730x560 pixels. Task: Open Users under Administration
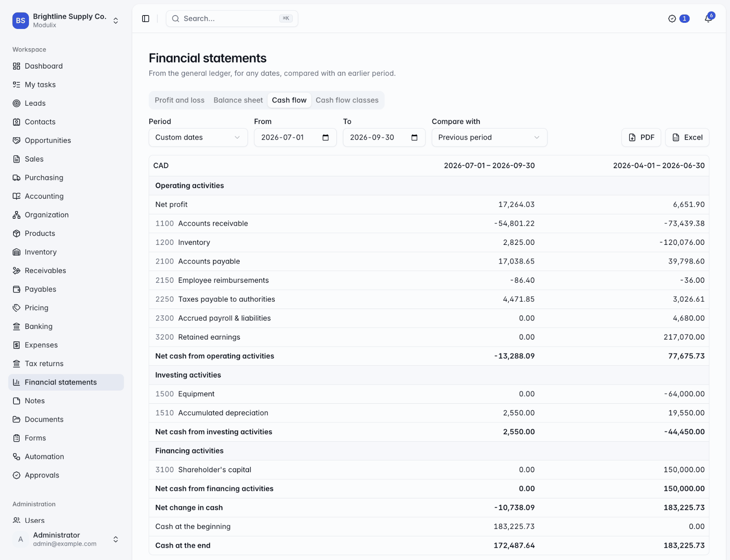[66, 520]
